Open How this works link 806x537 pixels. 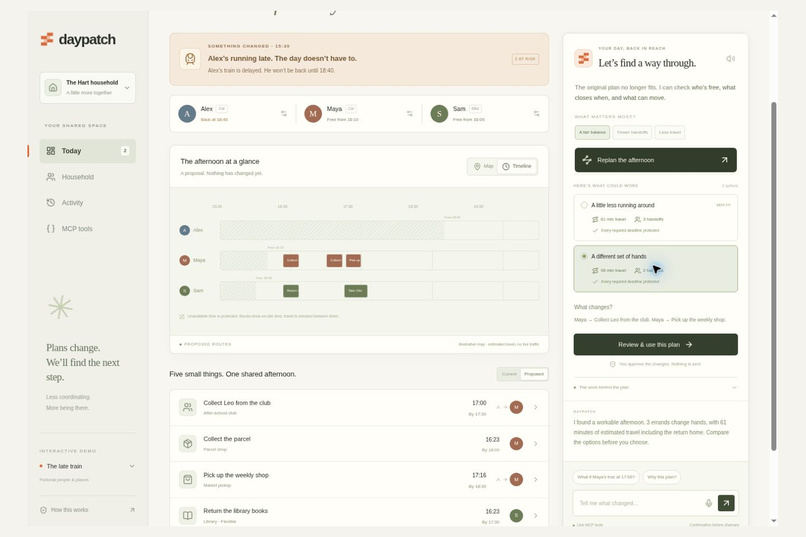pyautogui.click(x=87, y=510)
